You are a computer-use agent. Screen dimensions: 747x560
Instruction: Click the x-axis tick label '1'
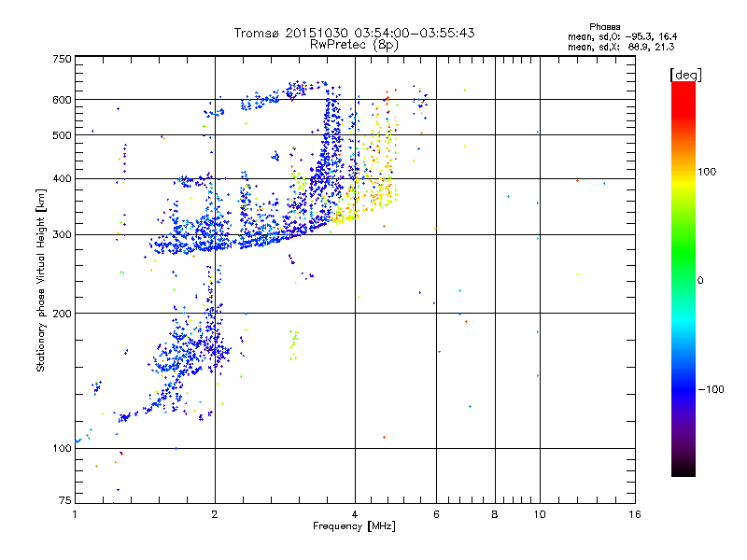pos(75,514)
